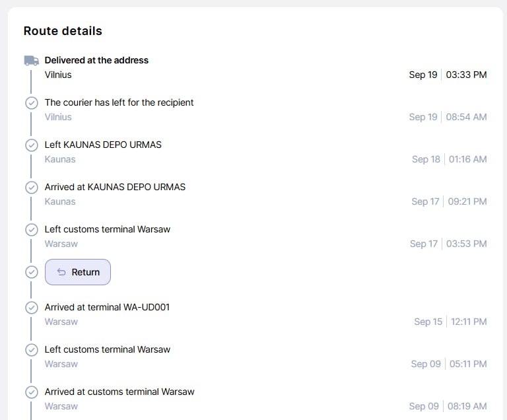507x420 pixels.
Task: Click checkmark icon beside Arrived at KAUNAS DEPO
Action: point(31,188)
